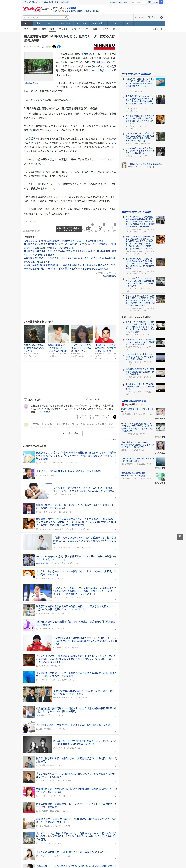Image resolution: width=186 pixels, height=868 pixels.
Task: Click the 新しい視点 exclamation reaction
Action: [x=112, y=228]
